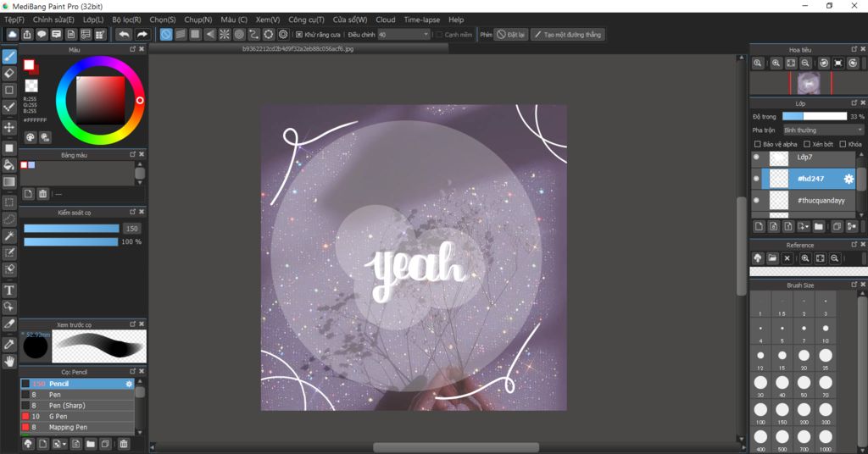Click Tạo một đường thẳng button
Image resolution: width=868 pixels, height=454 pixels.
(568, 34)
